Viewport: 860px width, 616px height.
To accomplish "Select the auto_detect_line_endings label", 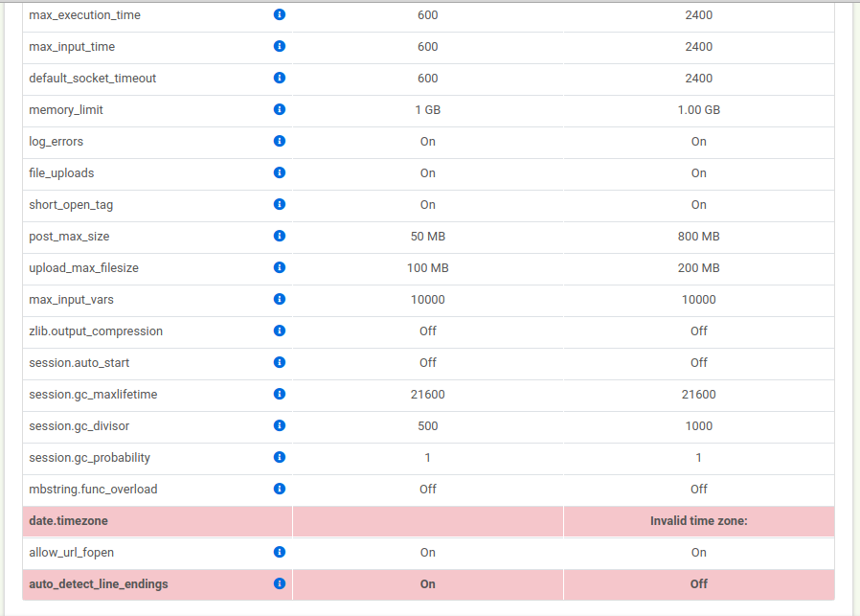I will (x=99, y=584).
